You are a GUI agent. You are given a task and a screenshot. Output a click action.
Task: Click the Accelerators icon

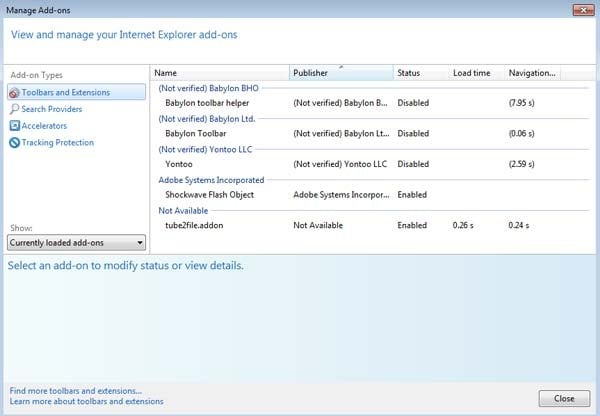[15, 126]
